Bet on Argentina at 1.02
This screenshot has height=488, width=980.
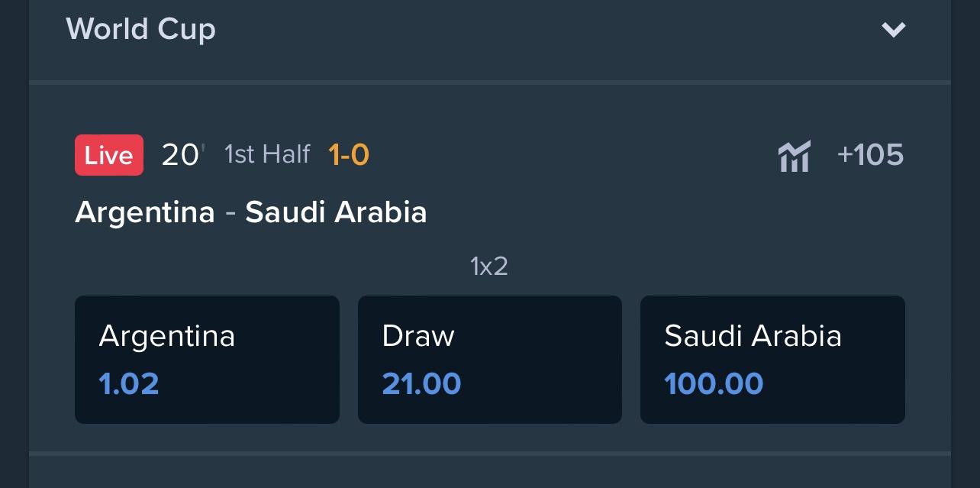click(207, 360)
